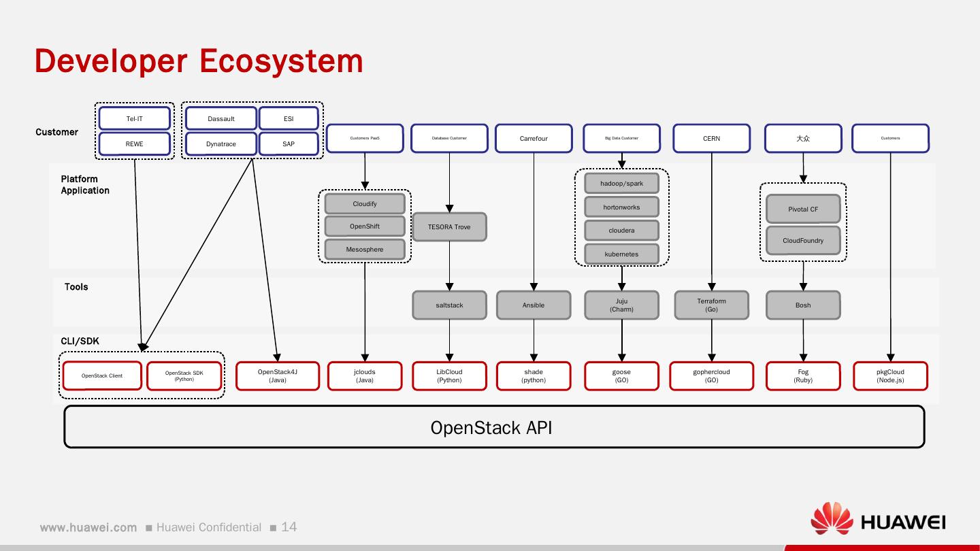This screenshot has height=551, width=980.
Task: Select the Mesosphere box
Action: tap(365, 249)
